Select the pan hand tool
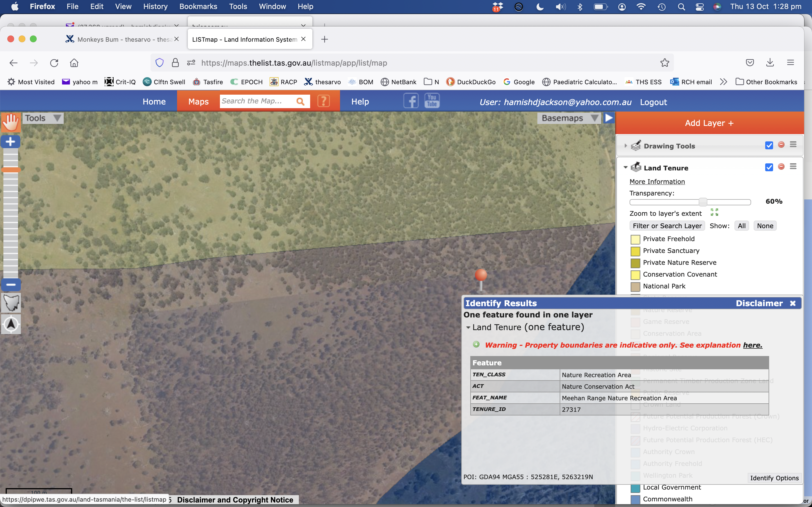The height and width of the screenshot is (507, 812). tap(11, 122)
